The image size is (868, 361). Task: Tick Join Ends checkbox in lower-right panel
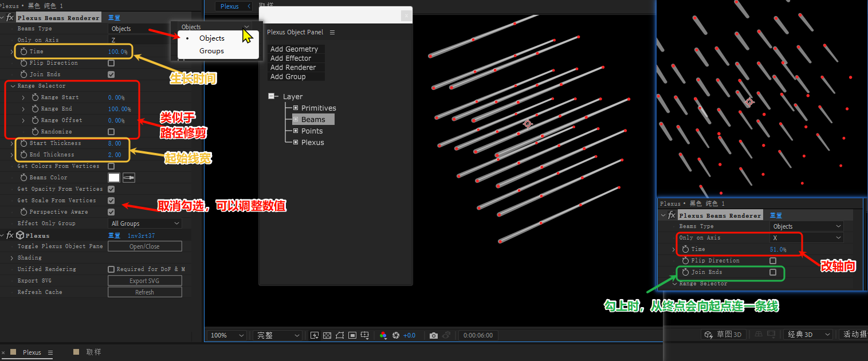coord(773,272)
